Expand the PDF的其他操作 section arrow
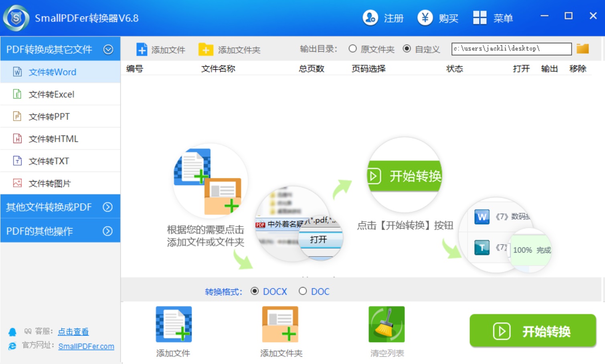 click(x=107, y=231)
